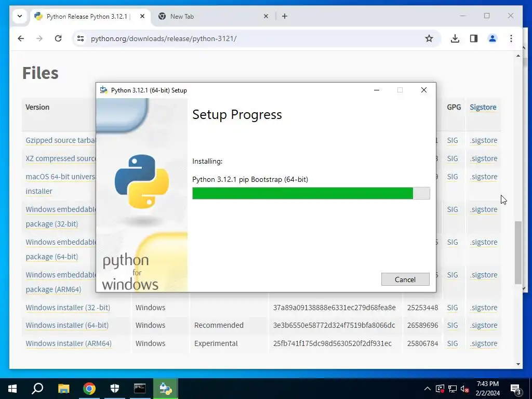Select Python installer taskbar icon
The height and width of the screenshot is (399, 532).
coord(166,389)
